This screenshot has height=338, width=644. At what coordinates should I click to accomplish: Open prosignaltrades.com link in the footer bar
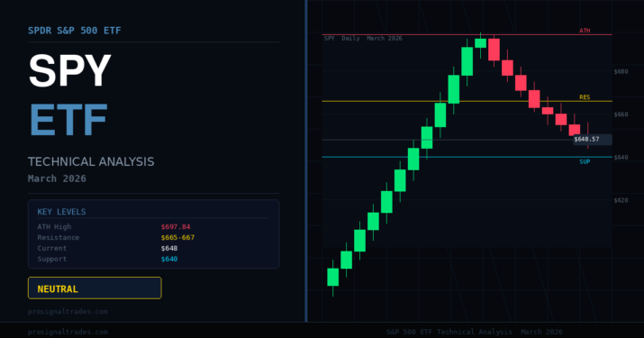tap(68, 332)
